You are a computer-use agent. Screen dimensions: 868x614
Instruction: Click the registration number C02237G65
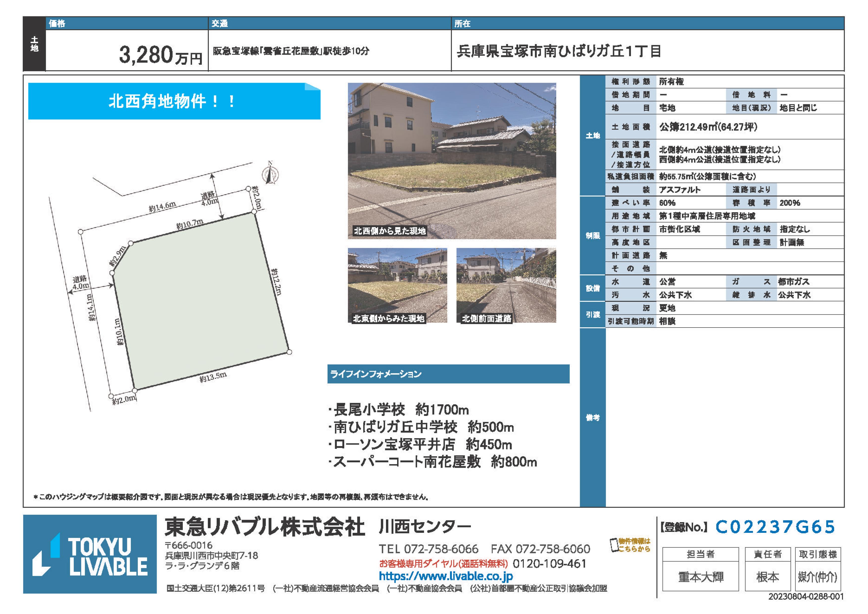(775, 527)
